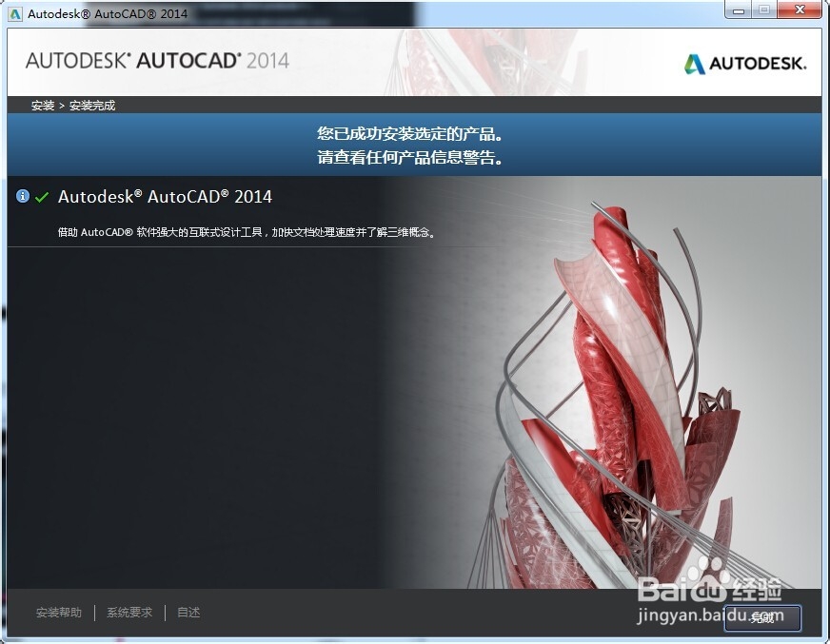Screen dimensions: 830x644
Task: Open the 安装帮助 link
Action: pyautogui.click(x=59, y=613)
